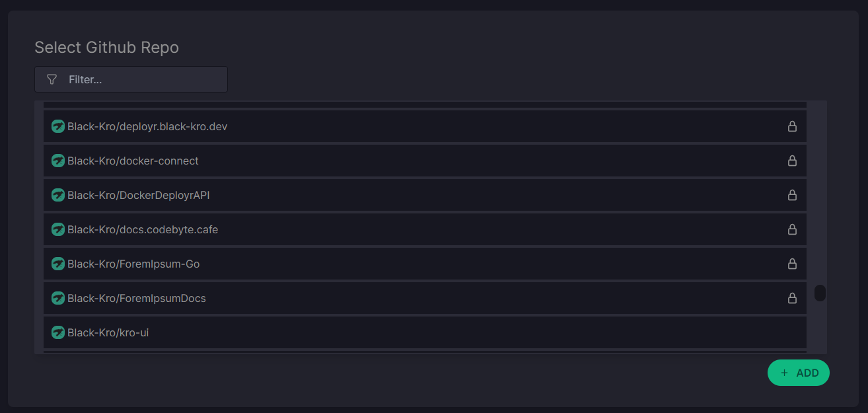Choose the Black-Kro/DockerDeployrAPI repository
This screenshot has height=413, width=868.
point(139,195)
